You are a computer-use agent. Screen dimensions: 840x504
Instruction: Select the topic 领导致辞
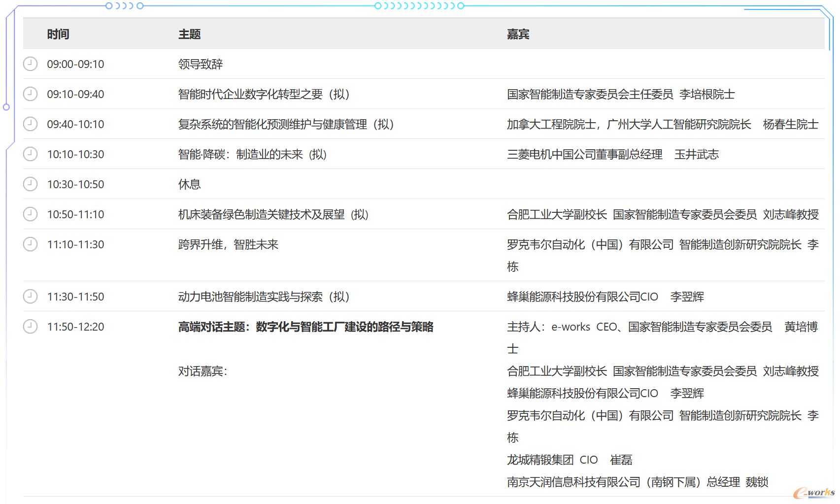pyautogui.click(x=201, y=64)
